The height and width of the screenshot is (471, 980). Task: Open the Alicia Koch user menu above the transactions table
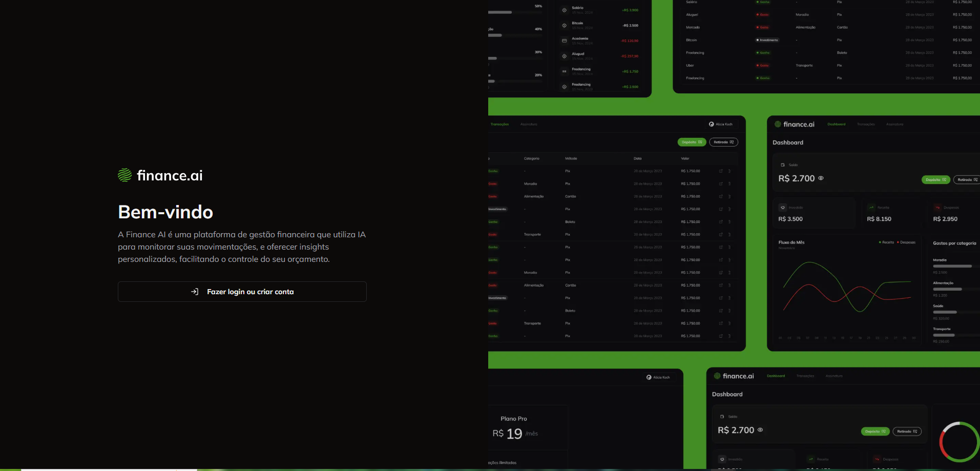tap(720, 124)
